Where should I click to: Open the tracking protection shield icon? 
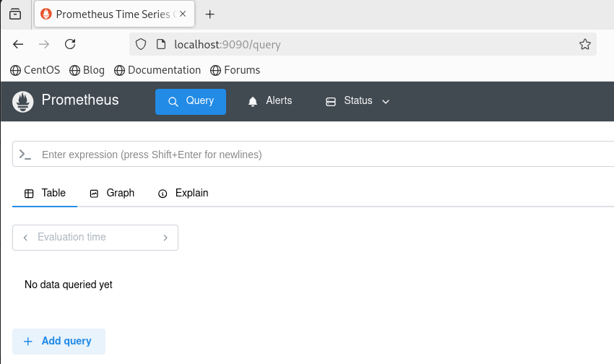click(x=141, y=44)
